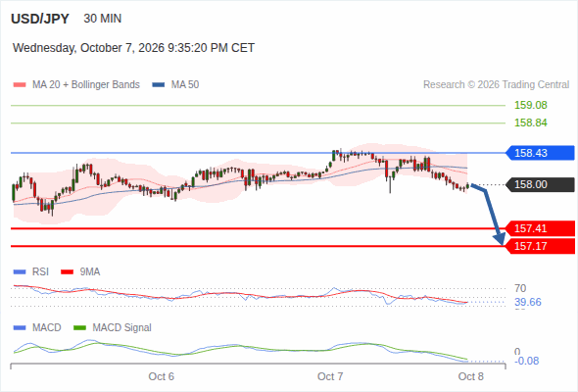Click the Oct 6 date axis marker
578x392 pixels.
(x=161, y=377)
